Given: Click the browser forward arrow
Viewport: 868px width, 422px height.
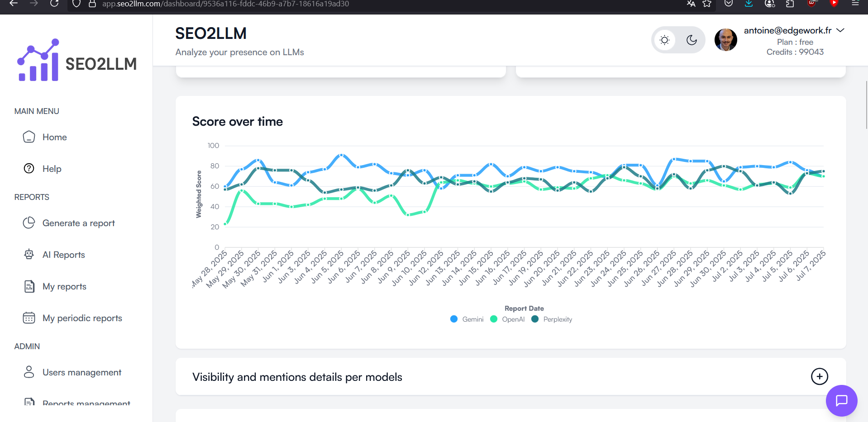Looking at the screenshot, I should [34, 4].
